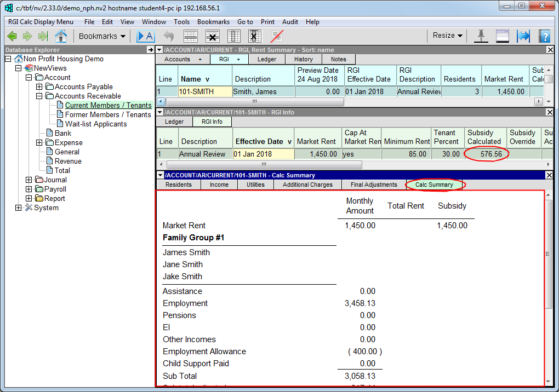Viewport: 559px width, 392px height.
Task: Click the undo arrow toolbar icon
Action: tap(169, 36)
